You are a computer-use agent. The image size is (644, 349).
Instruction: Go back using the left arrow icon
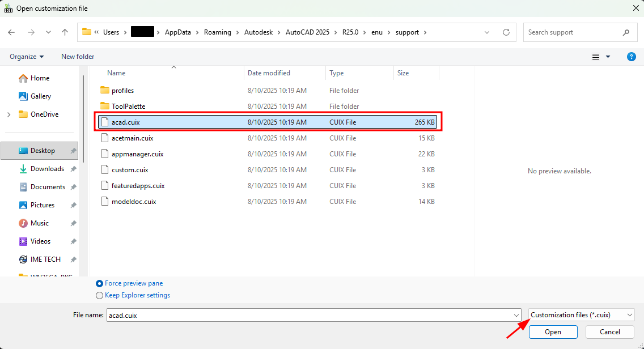(11, 32)
